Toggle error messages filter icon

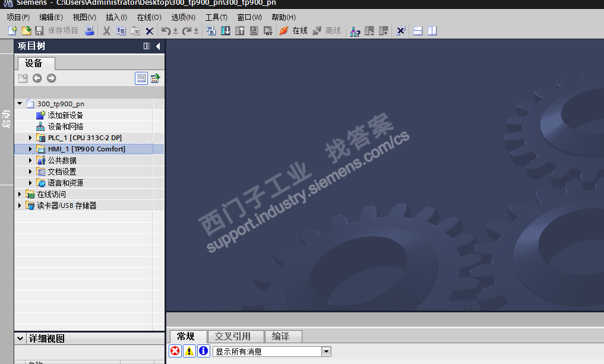click(x=175, y=351)
